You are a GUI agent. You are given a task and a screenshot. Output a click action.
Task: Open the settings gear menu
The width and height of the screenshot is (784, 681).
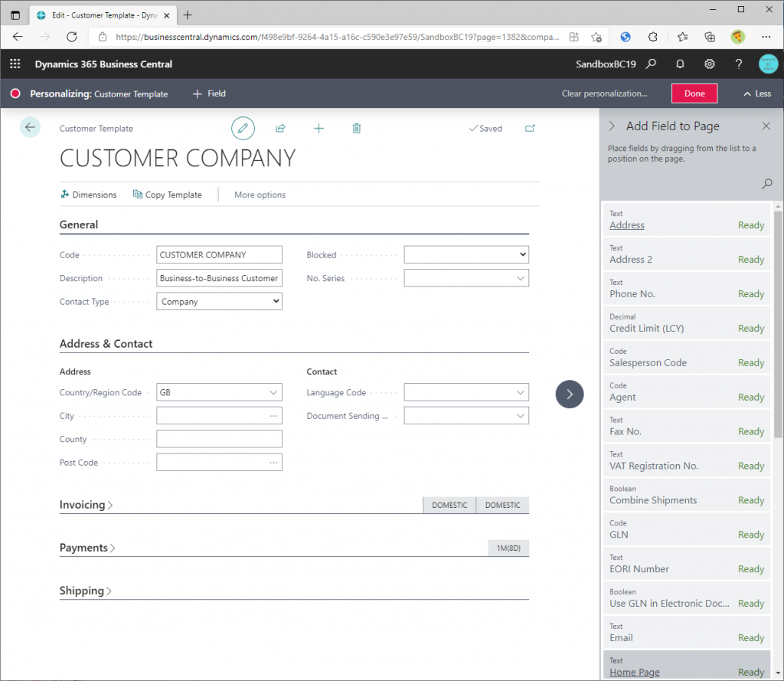tap(710, 64)
